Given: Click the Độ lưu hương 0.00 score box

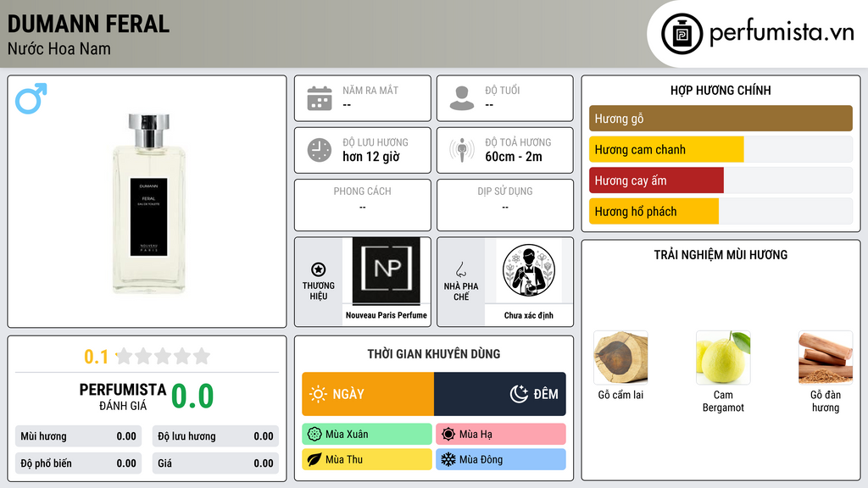Looking at the screenshot, I should 215,436.
